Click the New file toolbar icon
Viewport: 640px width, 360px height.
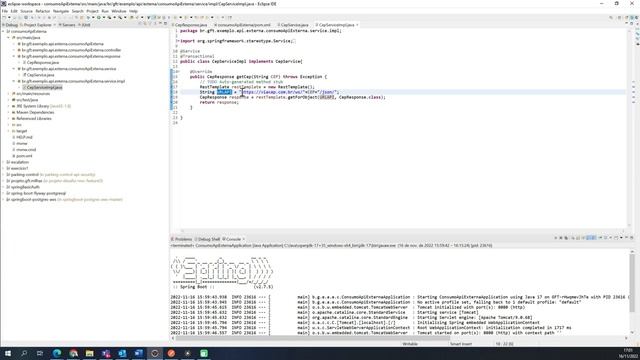click(x=4, y=18)
